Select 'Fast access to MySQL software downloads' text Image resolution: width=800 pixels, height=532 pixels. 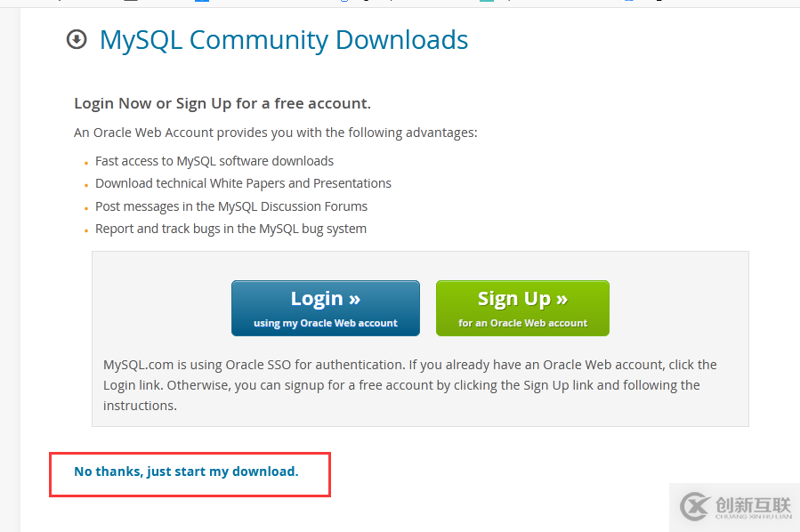[214, 161]
